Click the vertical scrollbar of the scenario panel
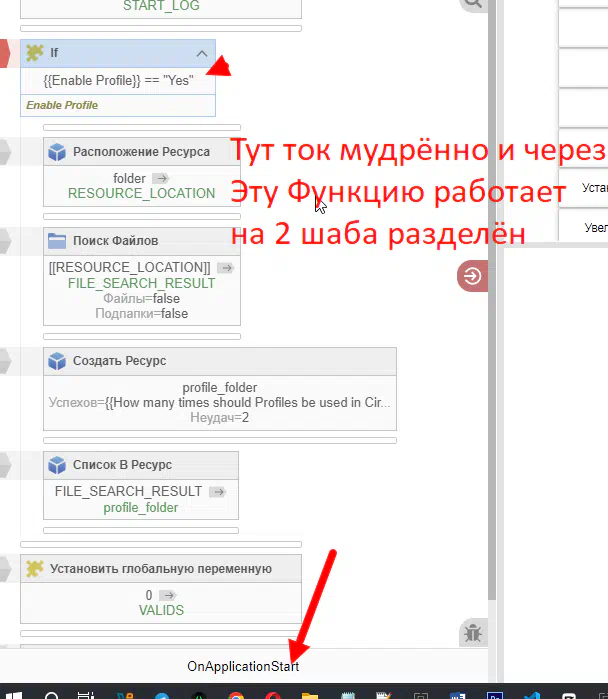This screenshot has height=699, width=608. click(x=491, y=300)
